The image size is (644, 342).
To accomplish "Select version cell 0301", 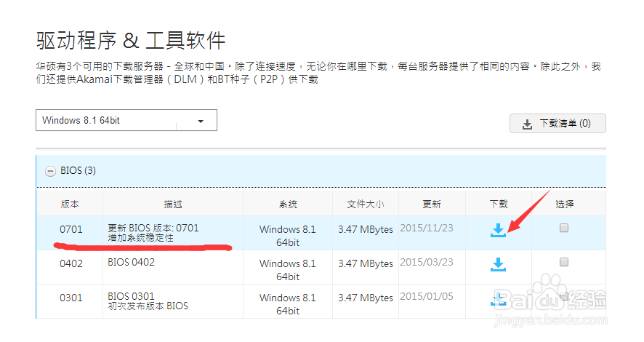I will point(71,298).
